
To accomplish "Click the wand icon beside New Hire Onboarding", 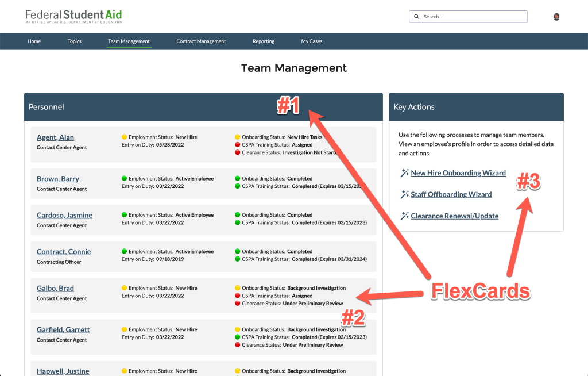I will pyautogui.click(x=404, y=173).
